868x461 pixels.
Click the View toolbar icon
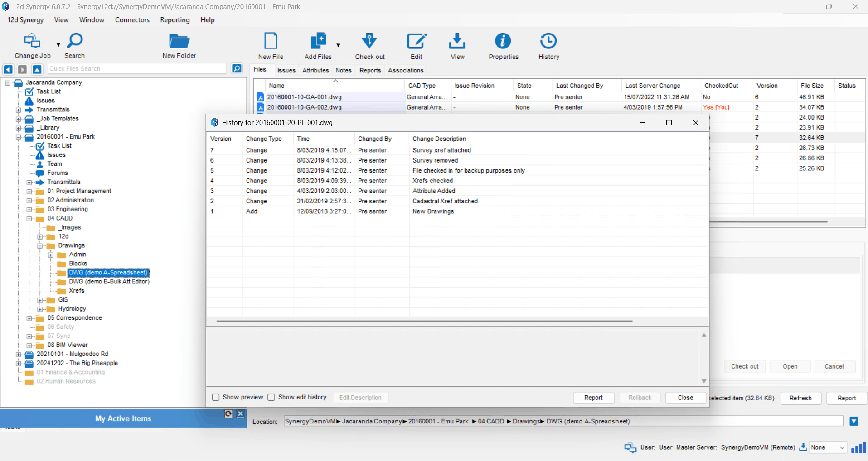pos(457,41)
